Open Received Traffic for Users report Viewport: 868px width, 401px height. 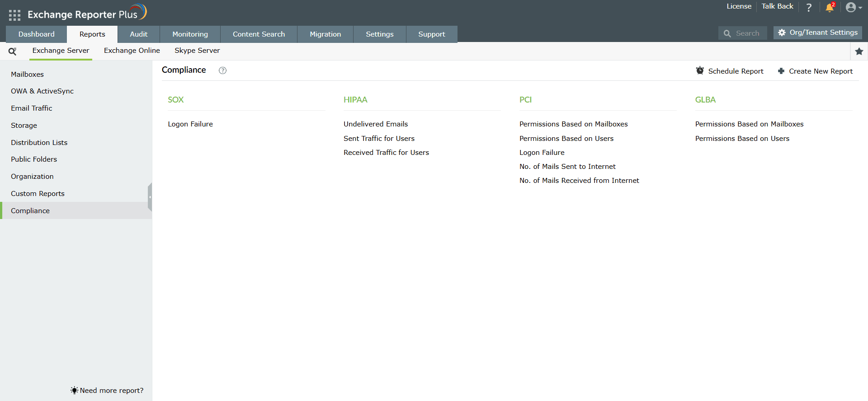pos(386,153)
